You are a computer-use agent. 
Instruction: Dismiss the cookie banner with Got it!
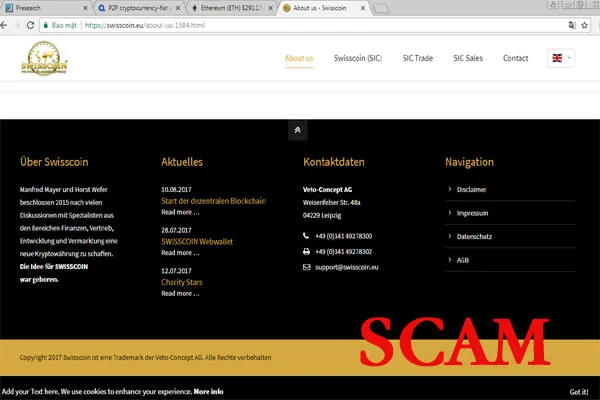click(579, 392)
